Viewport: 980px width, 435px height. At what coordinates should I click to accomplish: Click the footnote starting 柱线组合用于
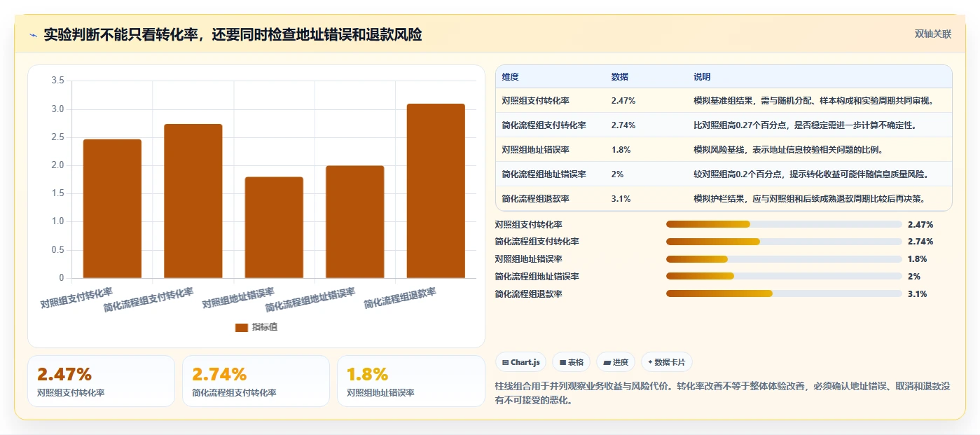[x=722, y=393]
